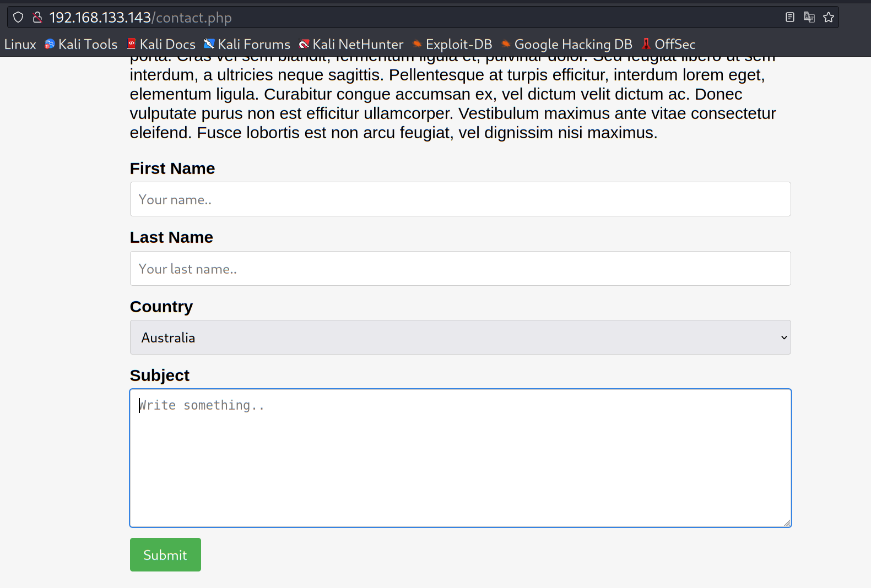Viewport: 871px width, 588px height.
Task: Click the Submit button
Action: 165,555
